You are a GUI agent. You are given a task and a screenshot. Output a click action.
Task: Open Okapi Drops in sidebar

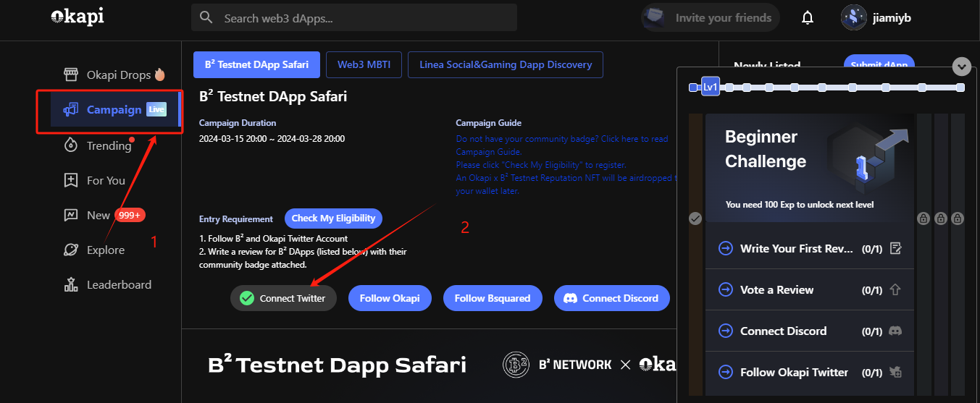coord(114,75)
